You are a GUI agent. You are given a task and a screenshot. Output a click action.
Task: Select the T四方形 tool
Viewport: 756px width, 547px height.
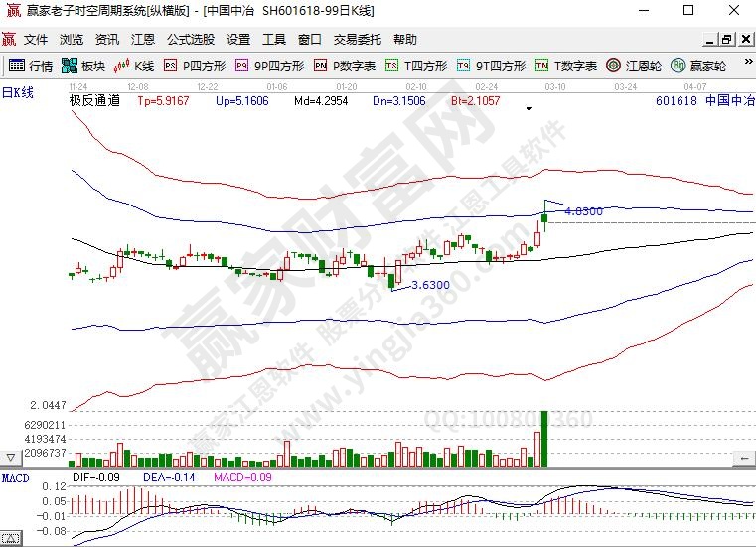416,67
